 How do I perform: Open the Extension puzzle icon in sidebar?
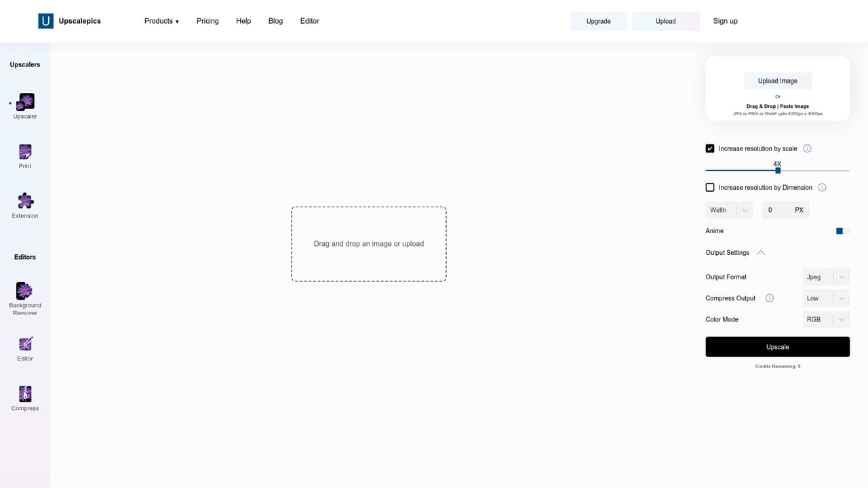(x=25, y=201)
